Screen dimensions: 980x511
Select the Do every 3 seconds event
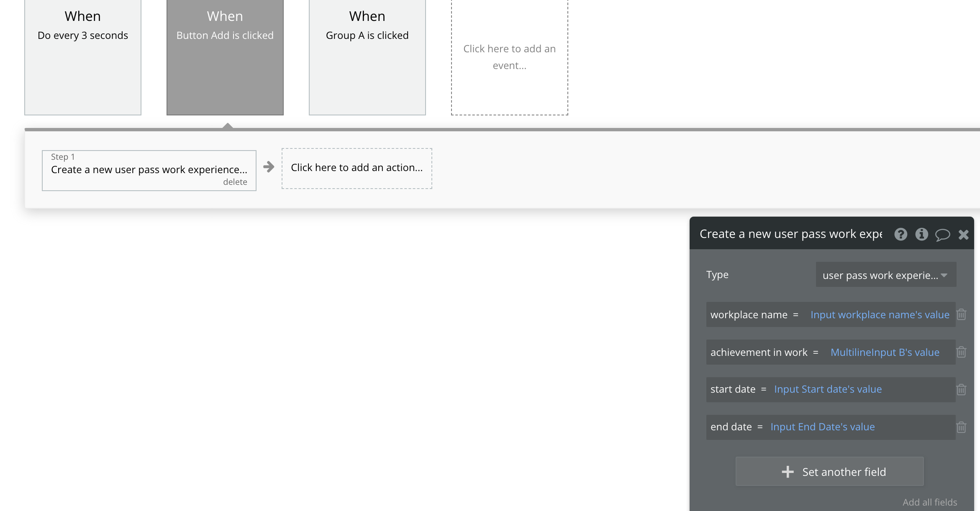pyautogui.click(x=83, y=57)
